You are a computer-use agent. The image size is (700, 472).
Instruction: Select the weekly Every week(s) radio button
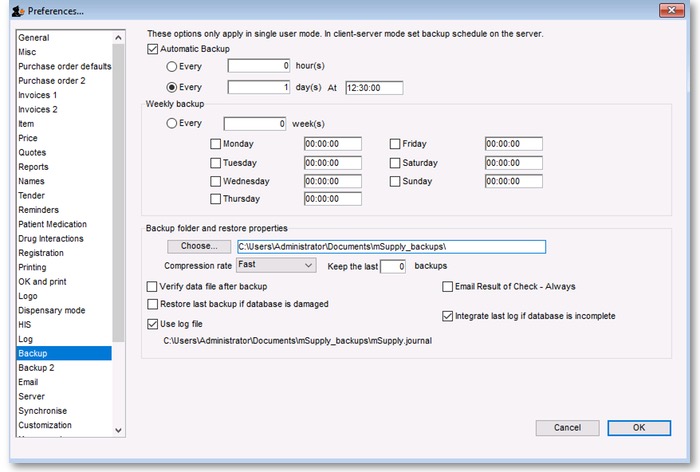tap(172, 124)
